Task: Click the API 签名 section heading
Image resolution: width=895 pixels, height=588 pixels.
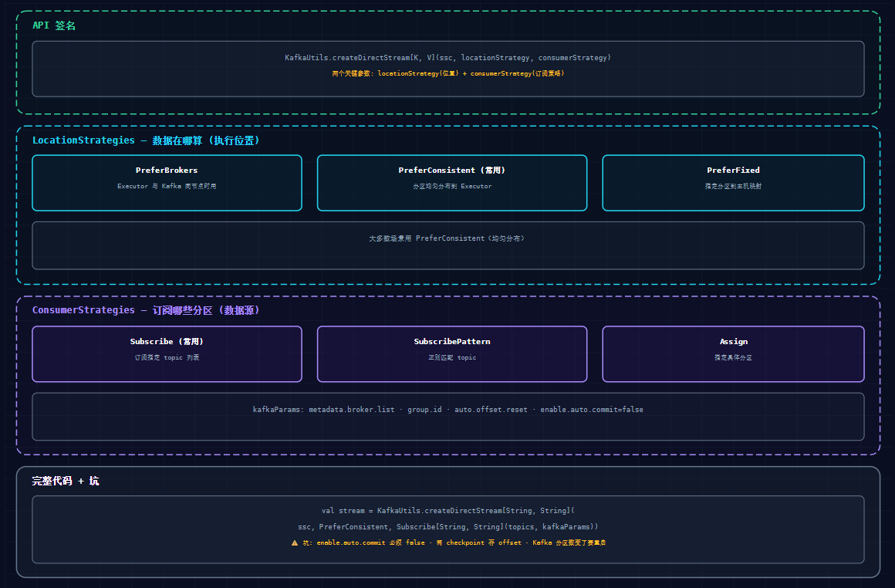Action: pos(54,25)
